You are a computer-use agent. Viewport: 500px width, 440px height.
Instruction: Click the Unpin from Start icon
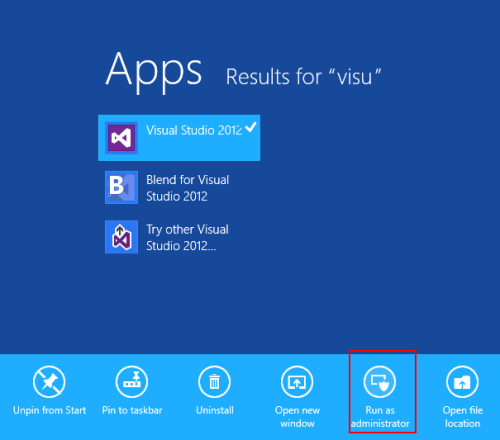(x=49, y=382)
